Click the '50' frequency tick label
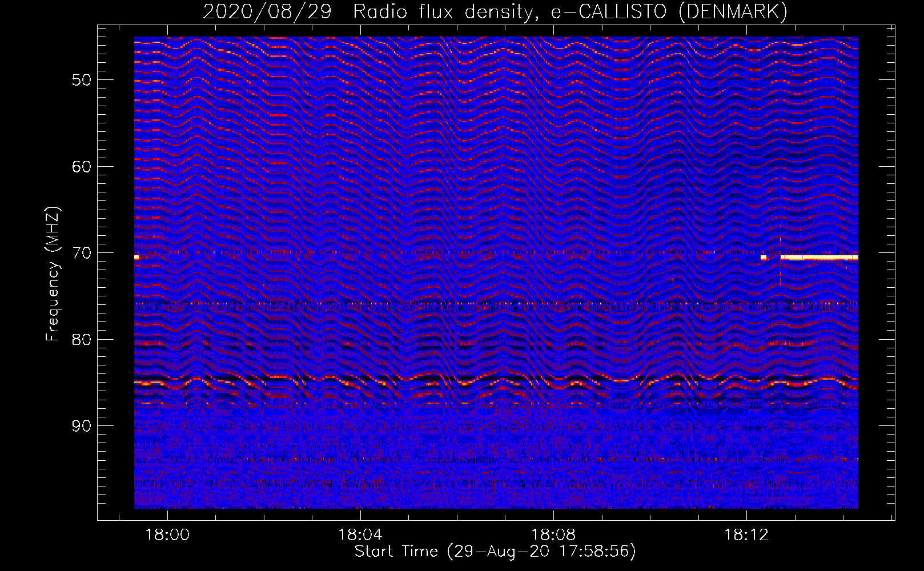The image size is (924, 571). pos(82,80)
